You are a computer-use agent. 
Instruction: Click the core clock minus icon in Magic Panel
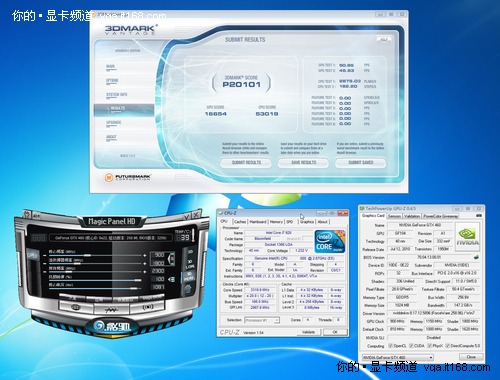click(45, 256)
